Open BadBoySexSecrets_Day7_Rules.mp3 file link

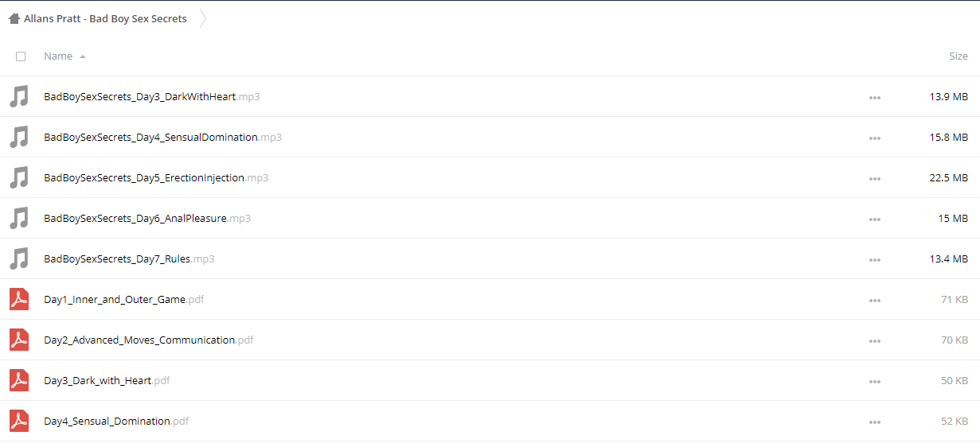tap(129, 258)
